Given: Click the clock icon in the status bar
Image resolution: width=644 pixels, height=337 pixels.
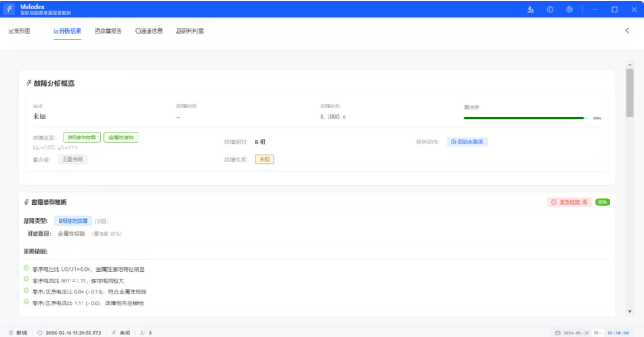Looking at the screenshot, I should pyautogui.click(x=40, y=333).
